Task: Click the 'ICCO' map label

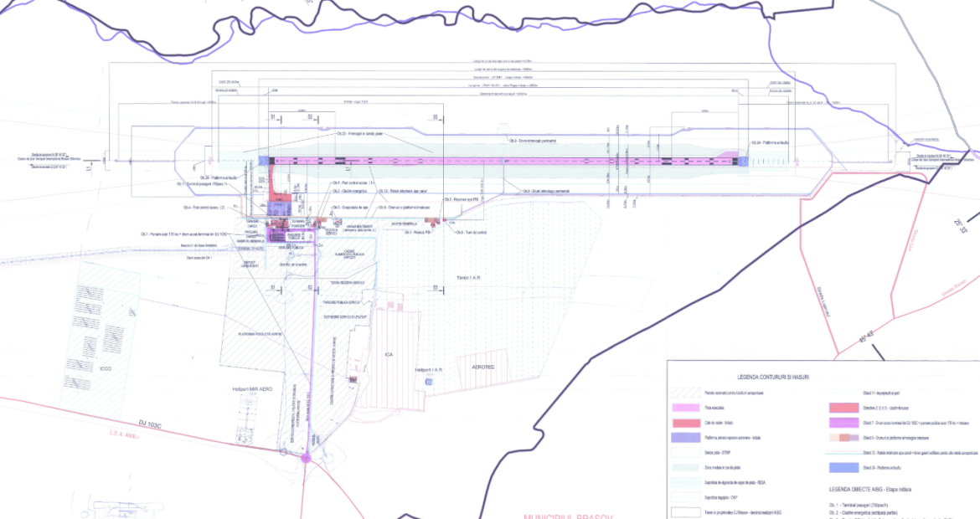Action: (x=106, y=368)
